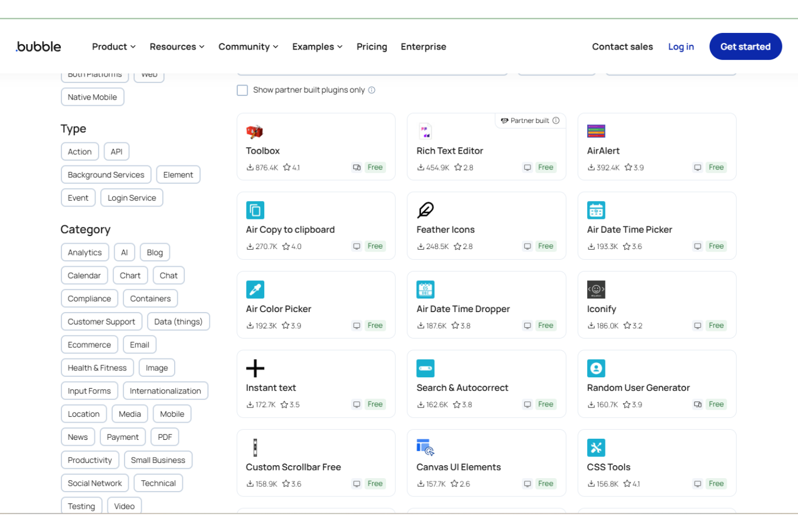Click the Instant text plus icon
This screenshot has height=532, width=798.
pyautogui.click(x=255, y=369)
